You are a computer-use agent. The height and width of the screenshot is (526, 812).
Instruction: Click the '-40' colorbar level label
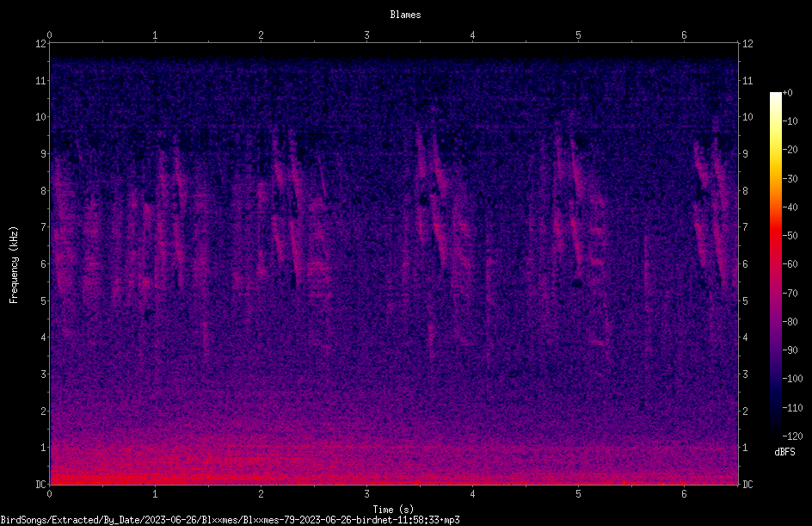click(790, 207)
